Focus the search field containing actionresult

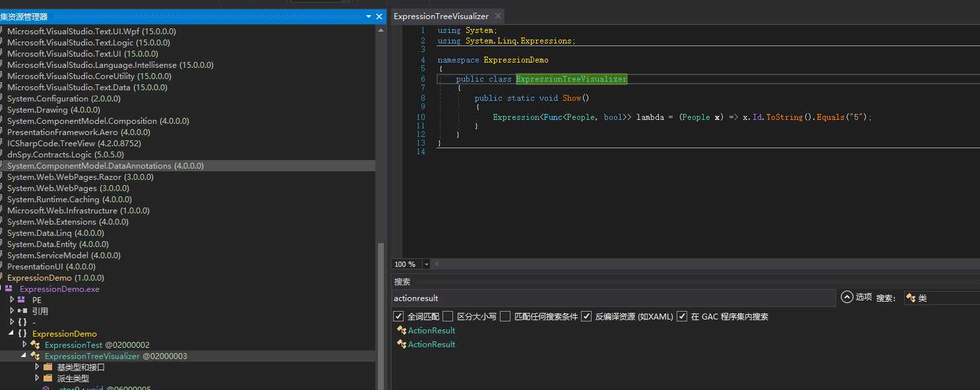point(613,298)
